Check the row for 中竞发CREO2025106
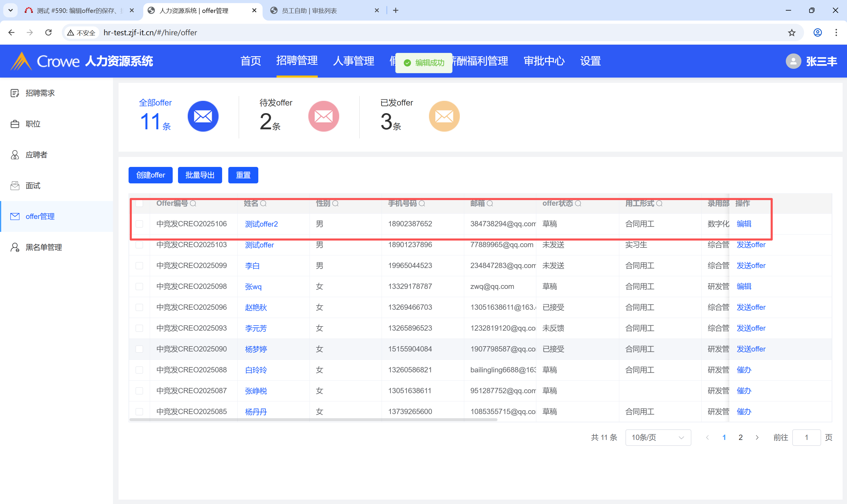This screenshot has height=504, width=847. click(139, 224)
